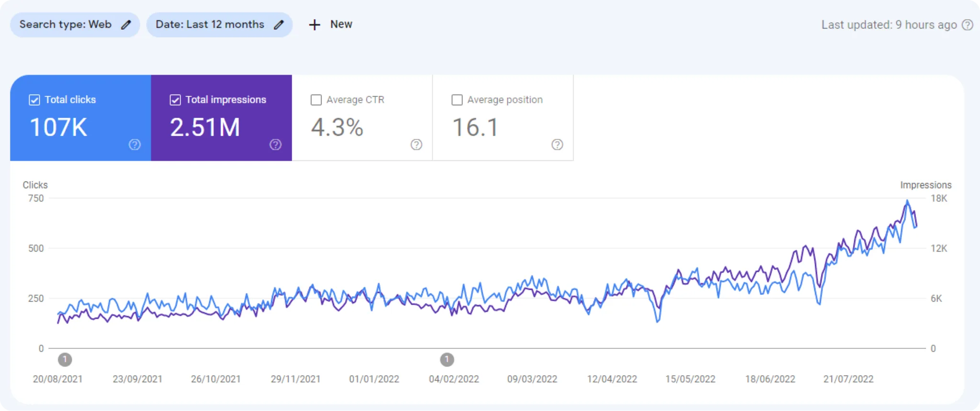This screenshot has height=411, width=980.
Task: Click help icon in Average CTR card
Action: coord(416,144)
